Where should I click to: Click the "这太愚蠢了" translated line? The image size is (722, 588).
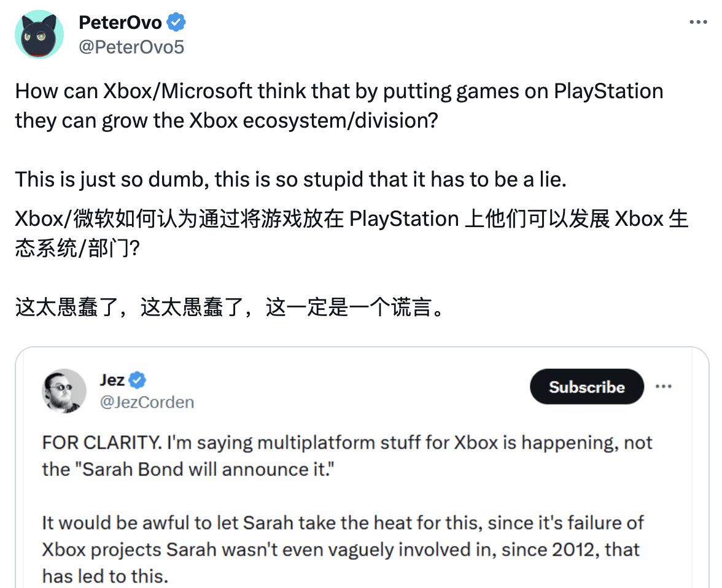click(230, 308)
